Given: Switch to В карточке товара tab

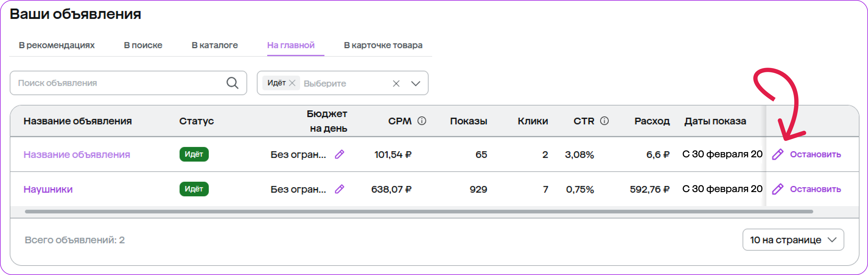Looking at the screenshot, I should click(383, 45).
